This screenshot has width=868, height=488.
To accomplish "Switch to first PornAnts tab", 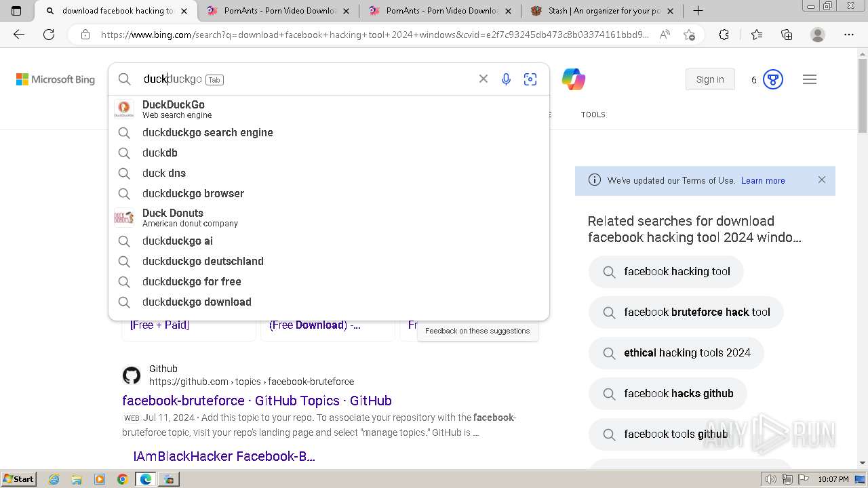I will pyautogui.click(x=278, y=11).
